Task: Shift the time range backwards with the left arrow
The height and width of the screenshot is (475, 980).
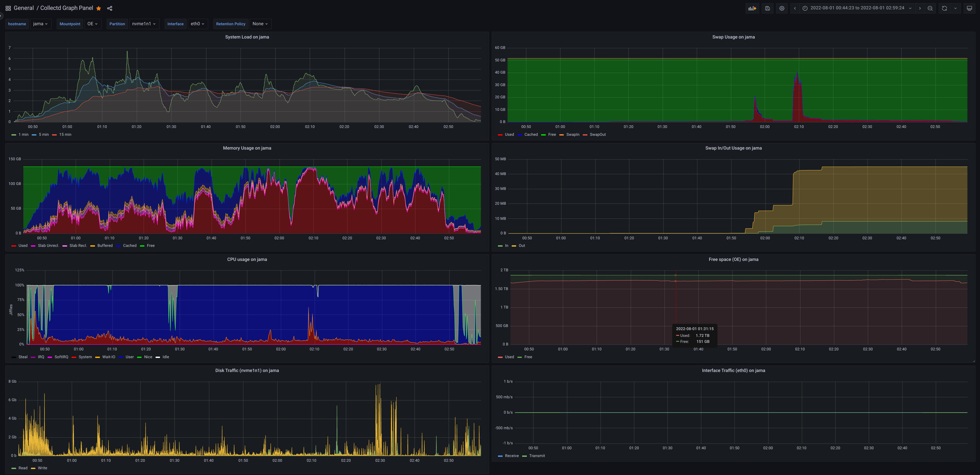Action: pos(795,8)
